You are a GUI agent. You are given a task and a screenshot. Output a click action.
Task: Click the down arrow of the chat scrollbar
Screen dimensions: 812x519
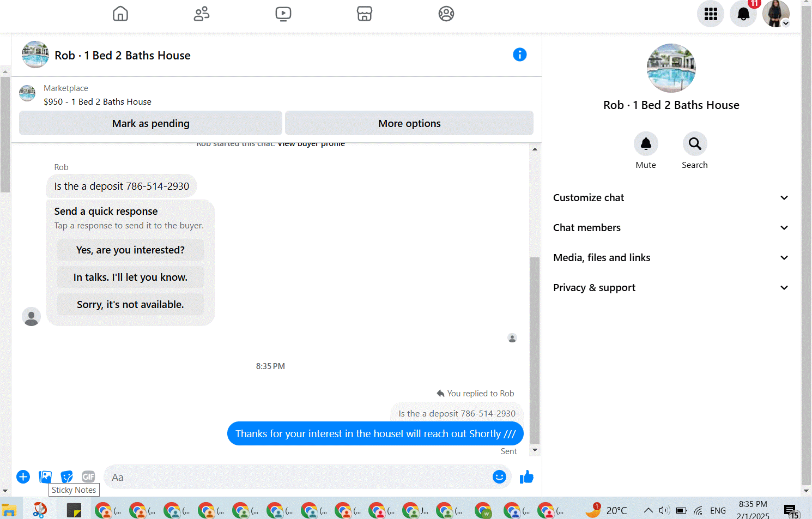(535, 450)
